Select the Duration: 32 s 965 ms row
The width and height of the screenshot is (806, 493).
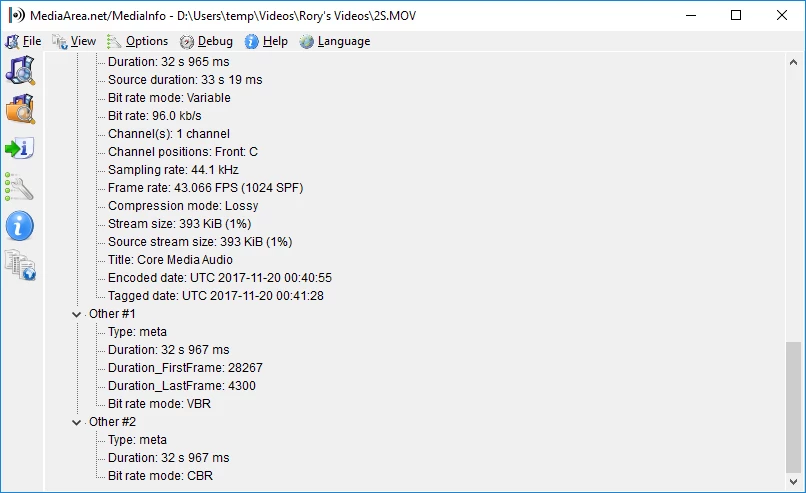click(169, 62)
